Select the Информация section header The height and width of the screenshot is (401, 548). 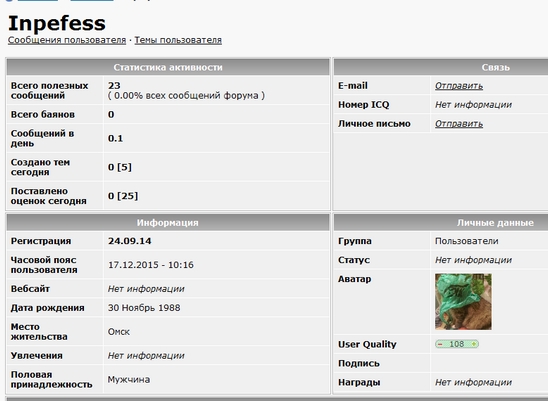click(168, 223)
